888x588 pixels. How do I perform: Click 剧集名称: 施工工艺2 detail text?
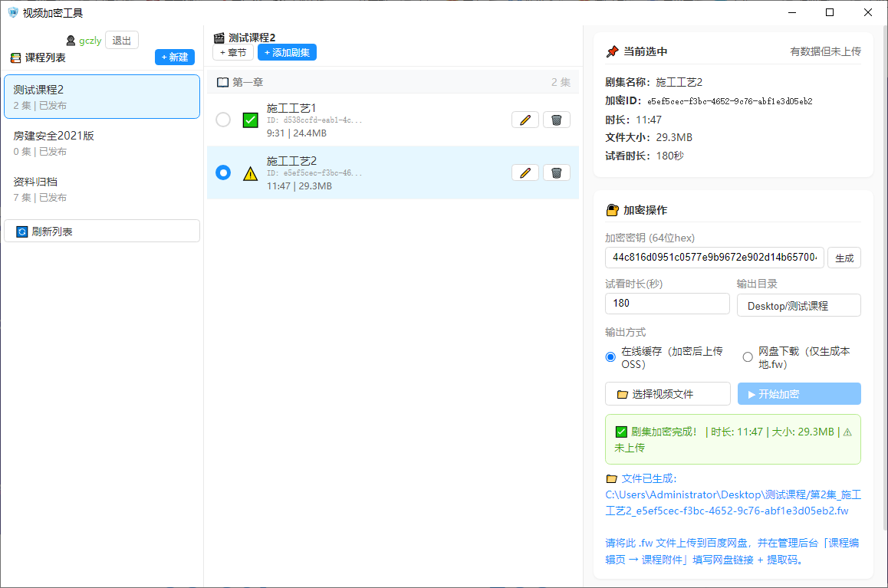[653, 82]
